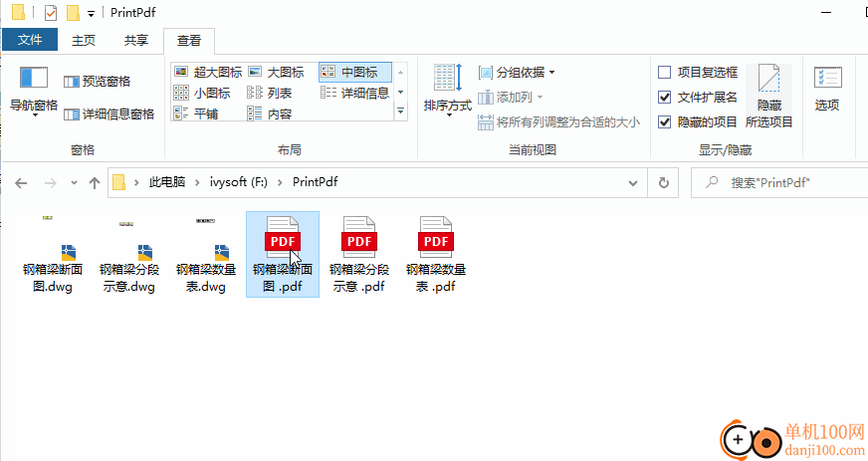Move the layout gallery up one row
The image size is (868, 461).
click(x=400, y=73)
